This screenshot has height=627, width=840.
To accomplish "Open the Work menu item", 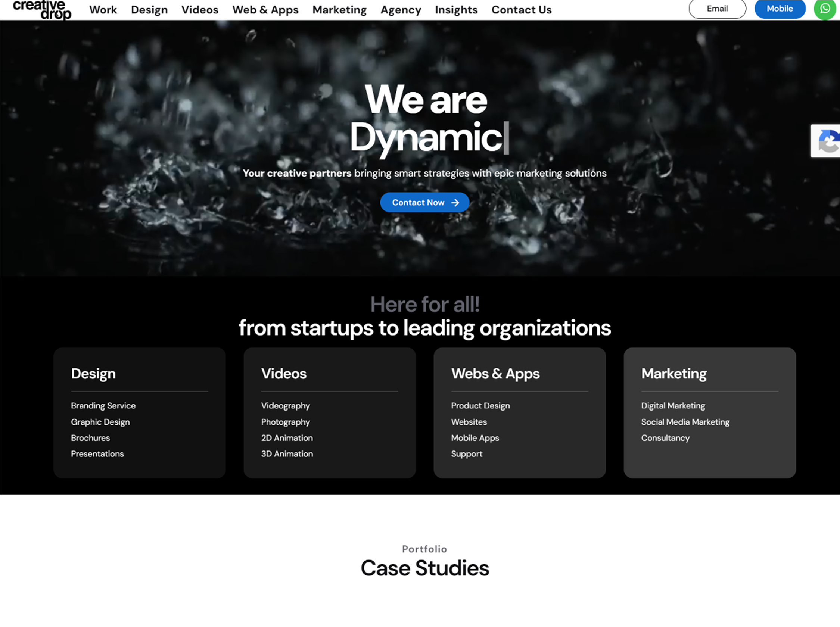I will pos(103,9).
